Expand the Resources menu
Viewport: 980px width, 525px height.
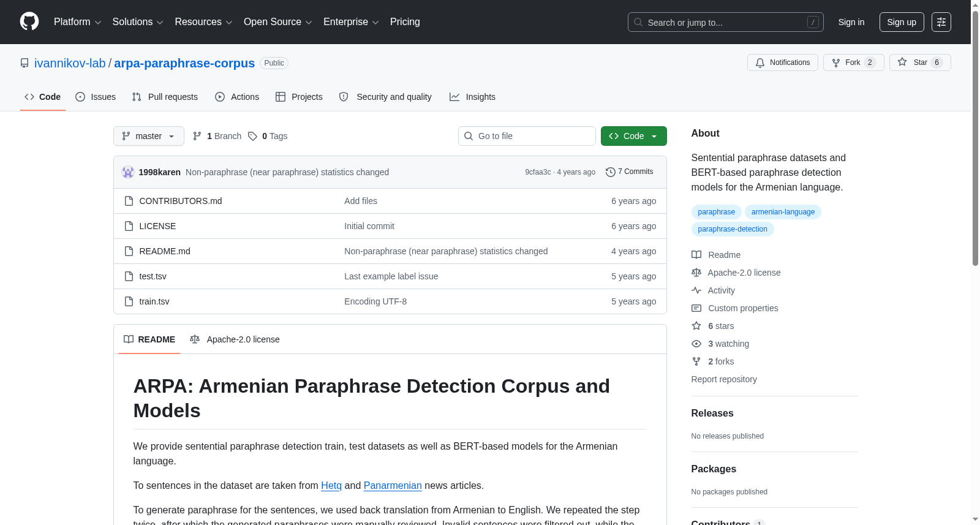point(203,22)
